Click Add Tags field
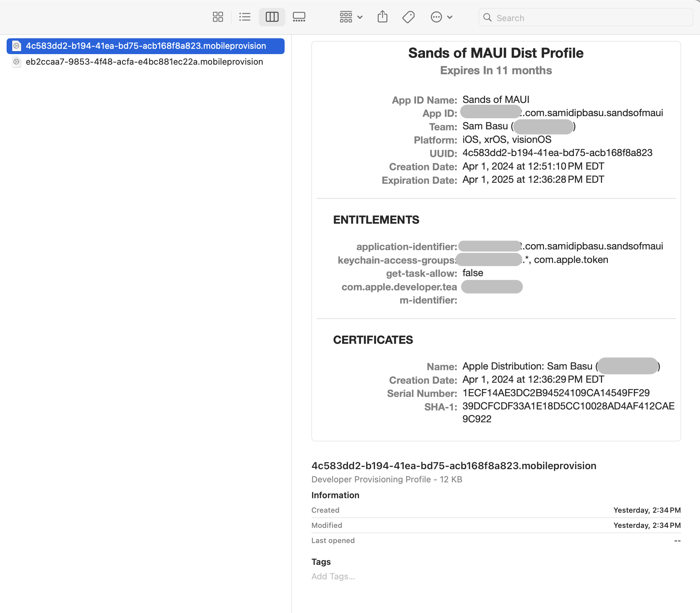Viewport: 700px width, 613px height. click(x=333, y=576)
